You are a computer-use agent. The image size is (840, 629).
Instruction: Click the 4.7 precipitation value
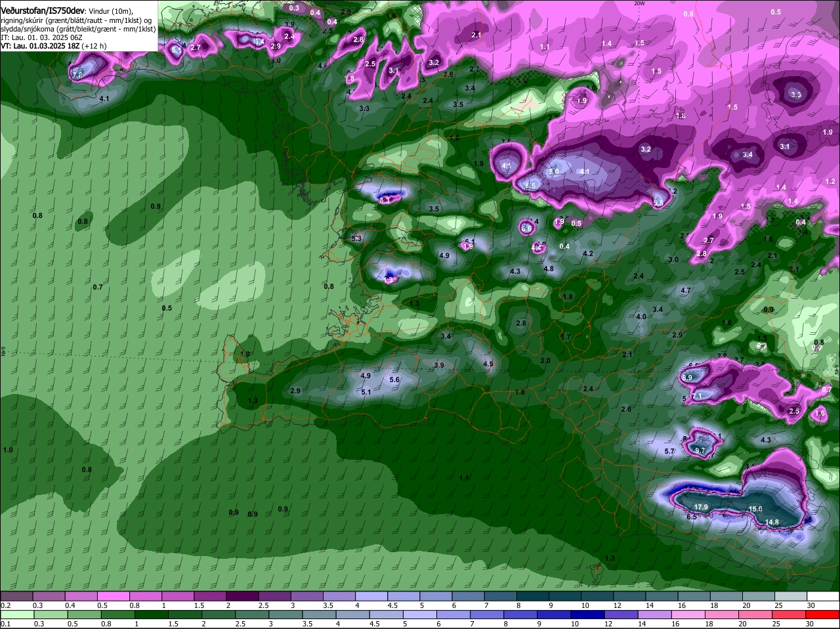[x=686, y=290]
